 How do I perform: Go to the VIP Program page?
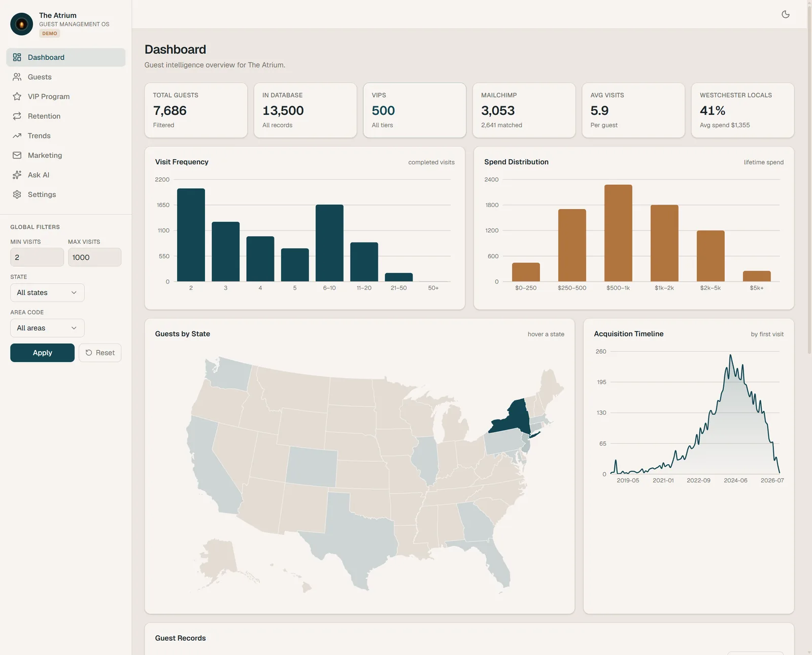[x=65, y=96]
